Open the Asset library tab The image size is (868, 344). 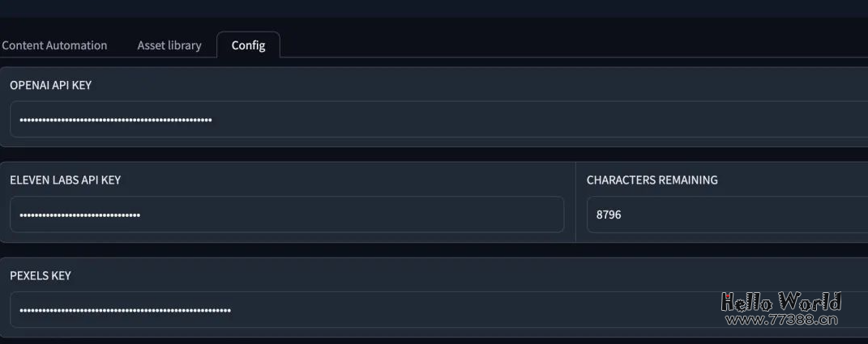pos(169,45)
